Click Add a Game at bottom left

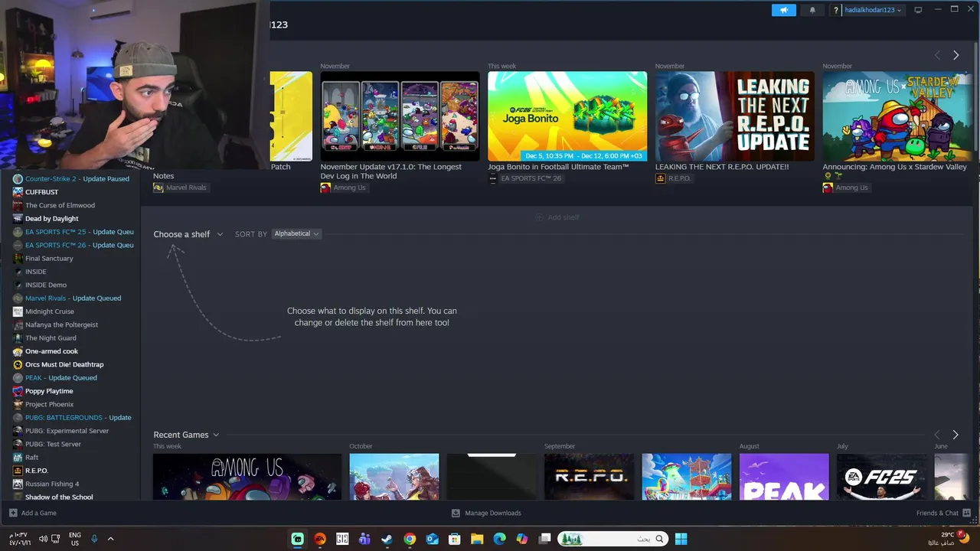click(x=33, y=513)
